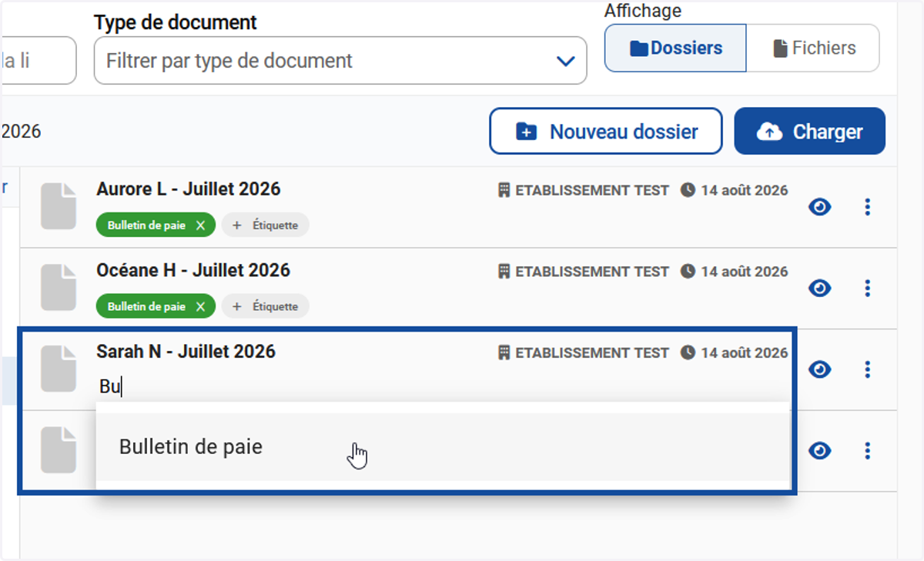Open Océane H - Juillet 2026 document

click(193, 270)
